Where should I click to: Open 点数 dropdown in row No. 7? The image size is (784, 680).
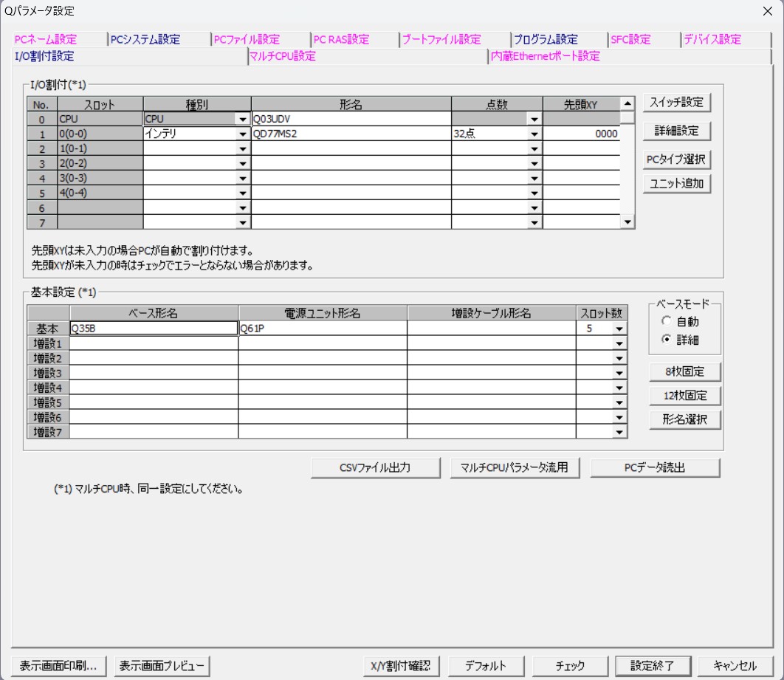[x=534, y=222]
